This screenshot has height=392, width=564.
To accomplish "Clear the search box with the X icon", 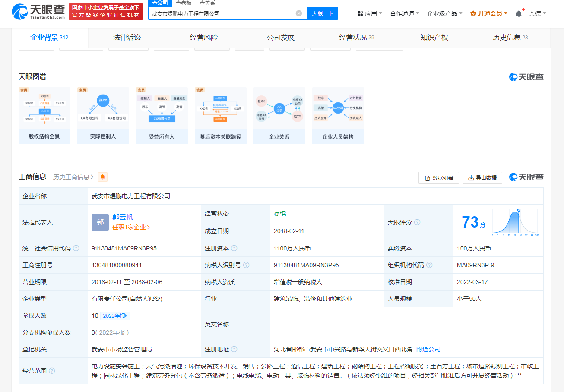I will [299, 13].
